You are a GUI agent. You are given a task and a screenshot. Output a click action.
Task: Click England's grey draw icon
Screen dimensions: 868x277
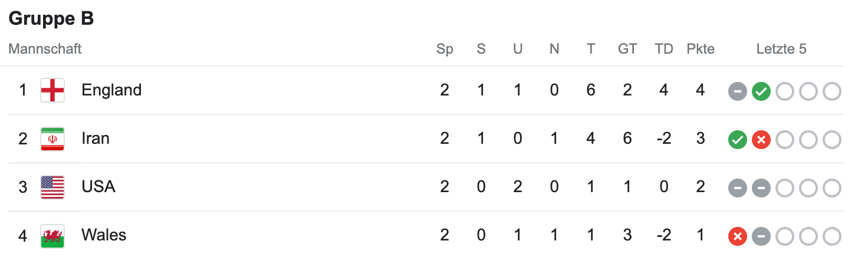(x=738, y=91)
